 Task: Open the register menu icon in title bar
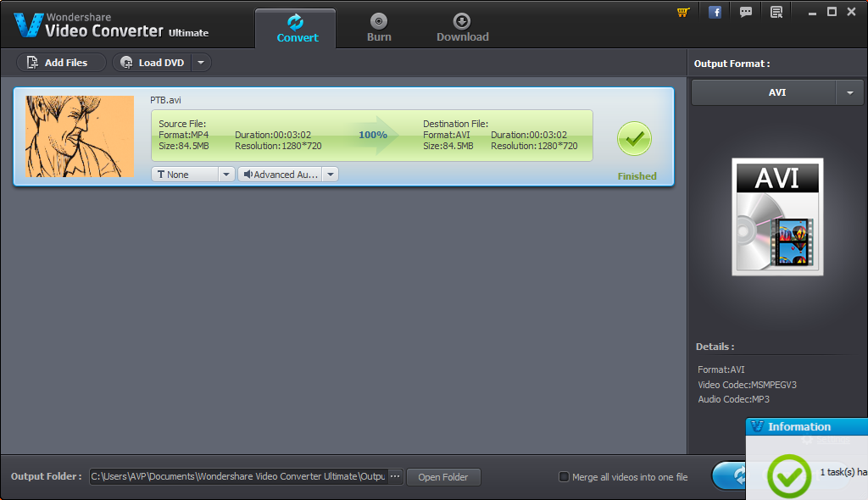tap(776, 12)
